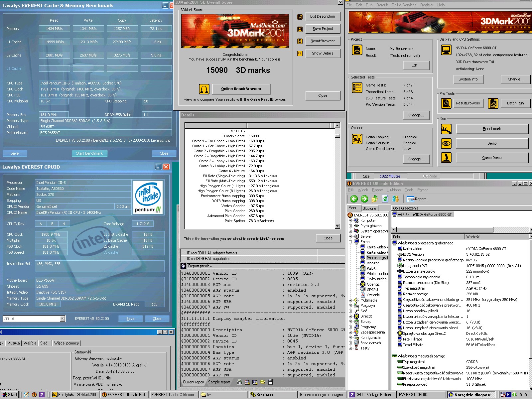Click the camera icon in Report preview bar
The width and height of the screenshot is (532, 399).
click(239, 382)
